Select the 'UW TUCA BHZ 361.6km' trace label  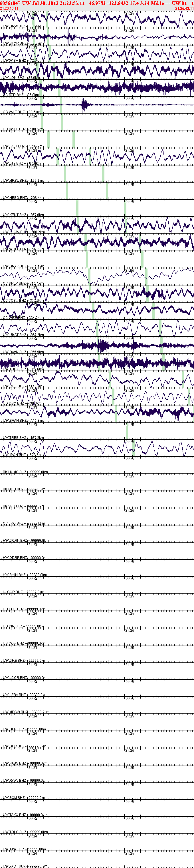pyautogui.click(x=23, y=369)
